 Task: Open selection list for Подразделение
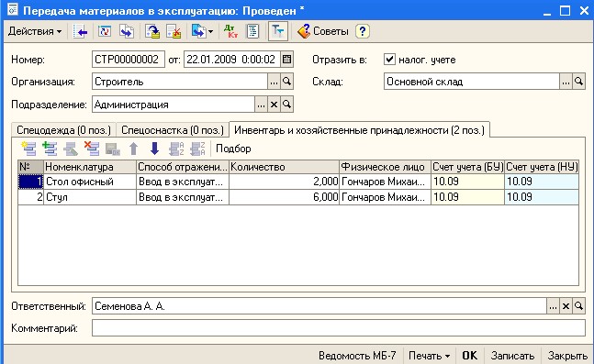click(261, 105)
